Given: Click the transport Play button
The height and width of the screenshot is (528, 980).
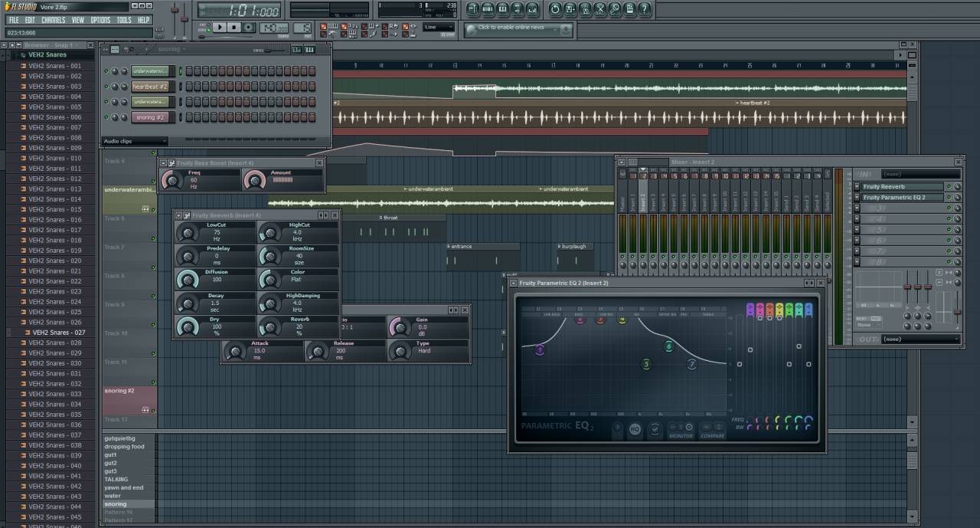Looking at the screenshot, I should click(x=220, y=28).
